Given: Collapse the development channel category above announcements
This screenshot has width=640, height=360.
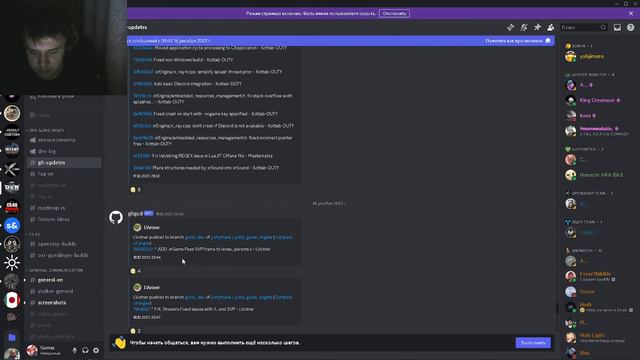Looking at the screenshot, I should click(46, 130).
